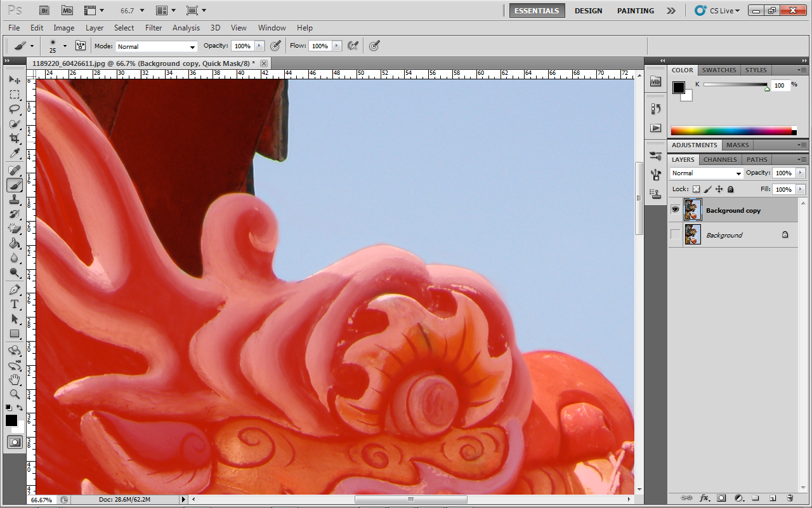Open the History panel icon
The height and width of the screenshot is (508, 812).
(x=656, y=109)
